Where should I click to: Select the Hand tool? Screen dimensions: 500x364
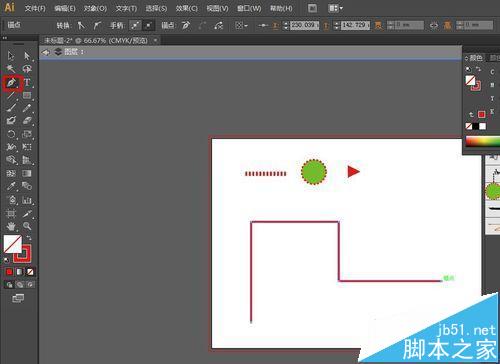click(11, 227)
